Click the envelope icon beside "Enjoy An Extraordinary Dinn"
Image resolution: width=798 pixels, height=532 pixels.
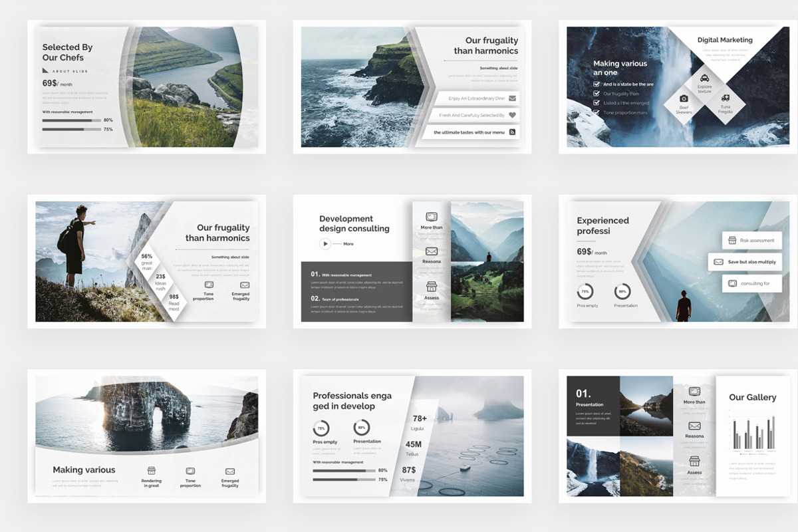click(512, 98)
